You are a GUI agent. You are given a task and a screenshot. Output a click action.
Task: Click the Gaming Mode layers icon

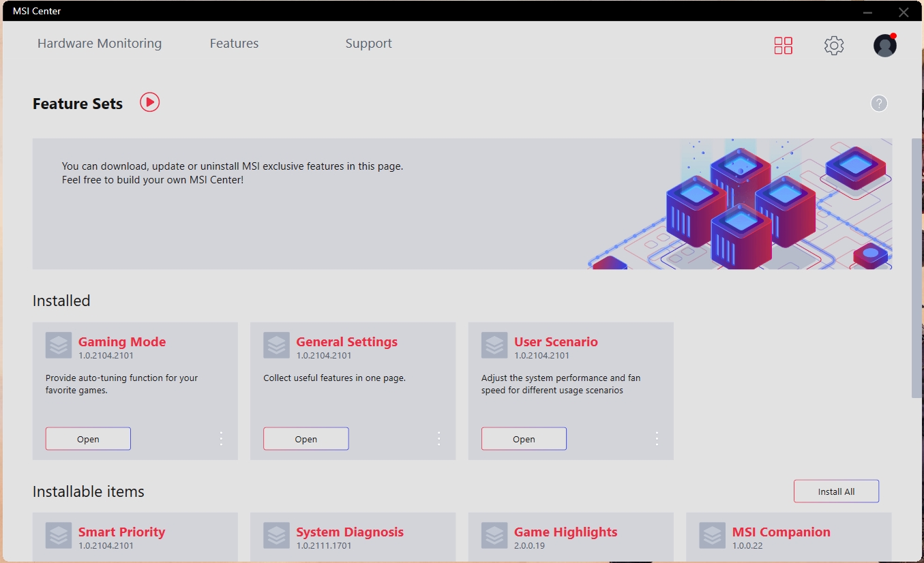click(x=59, y=346)
